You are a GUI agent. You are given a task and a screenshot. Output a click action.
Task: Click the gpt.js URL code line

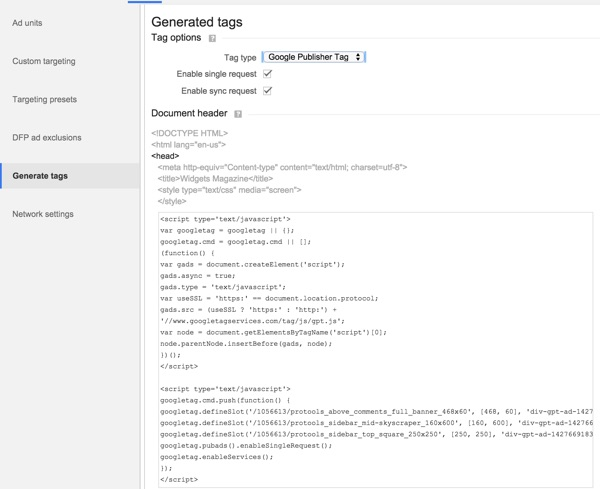[253, 321]
